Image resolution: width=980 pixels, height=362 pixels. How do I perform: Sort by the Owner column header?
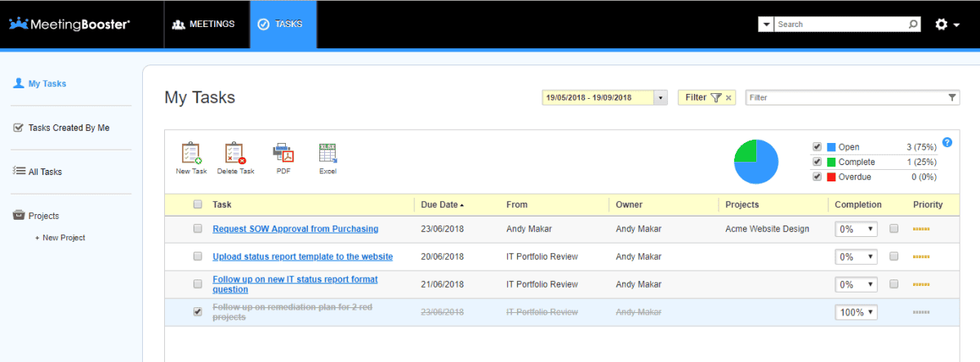(x=629, y=204)
